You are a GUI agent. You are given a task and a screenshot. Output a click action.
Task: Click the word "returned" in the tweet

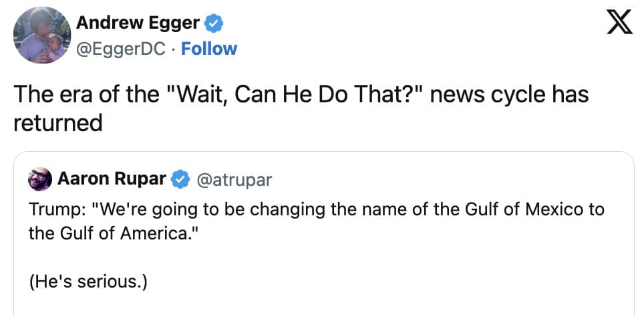coord(57,124)
